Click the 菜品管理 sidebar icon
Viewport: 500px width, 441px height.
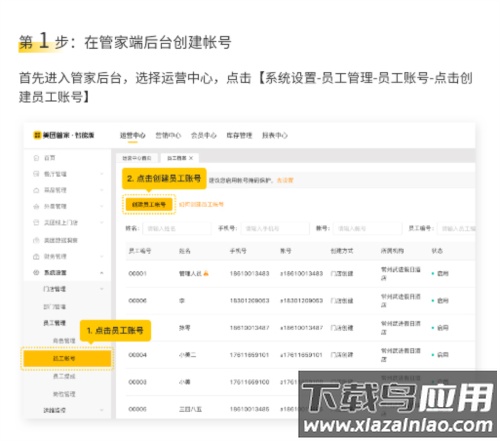pos(36,190)
